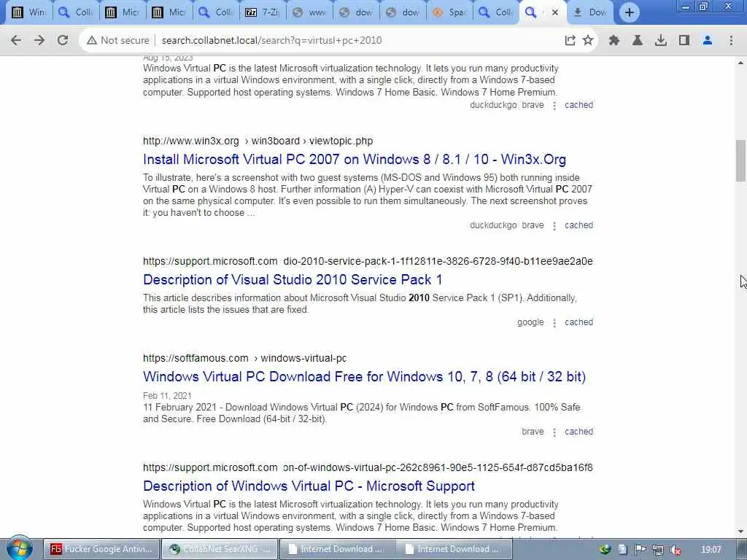Screen dimensions: 747x560
Task: Switch to CollabNet SearXNG taskbar window
Action: tap(219, 549)
